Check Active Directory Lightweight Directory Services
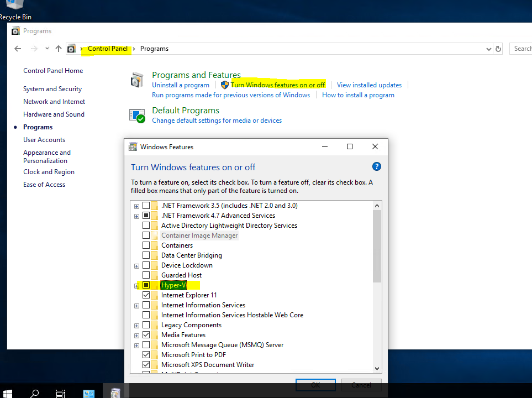 pyautogui.click(x=146, y=225)
